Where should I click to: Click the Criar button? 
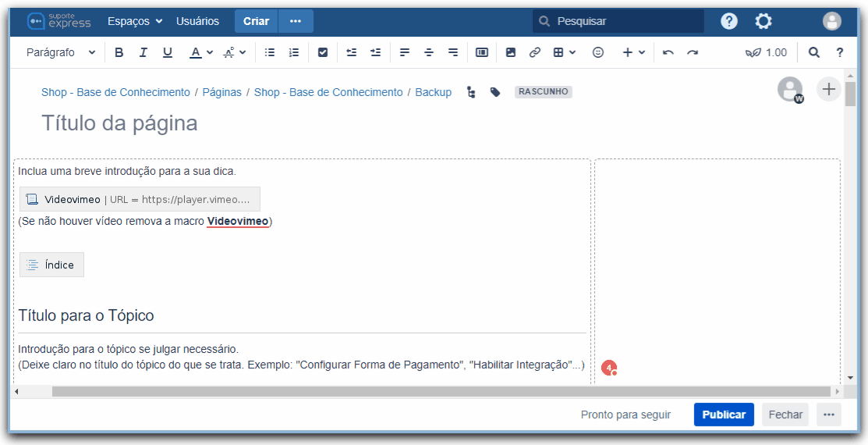coord(257,21)
